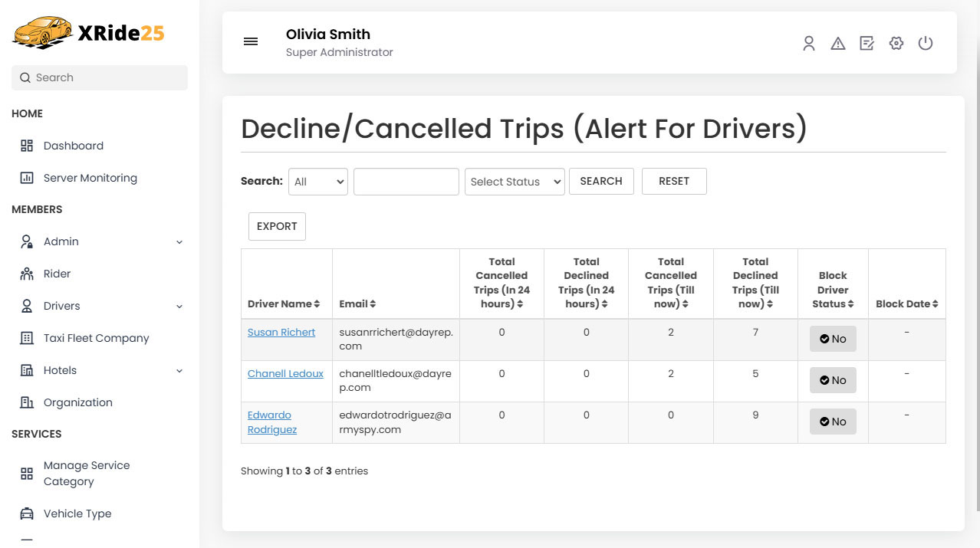Viewport: 980px width, 548px height.
Task: Toggle block status No for Chanell Ledoux
Action: click(833, 380)
